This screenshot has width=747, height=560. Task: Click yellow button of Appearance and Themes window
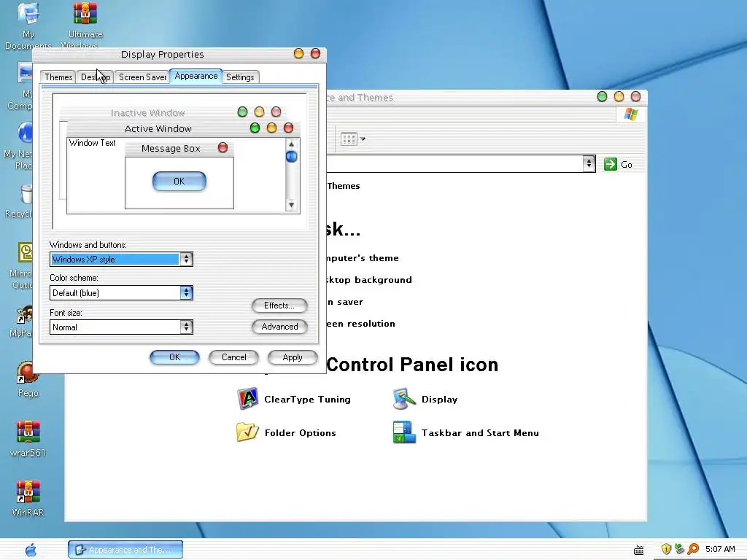click(x=619, y=97)
